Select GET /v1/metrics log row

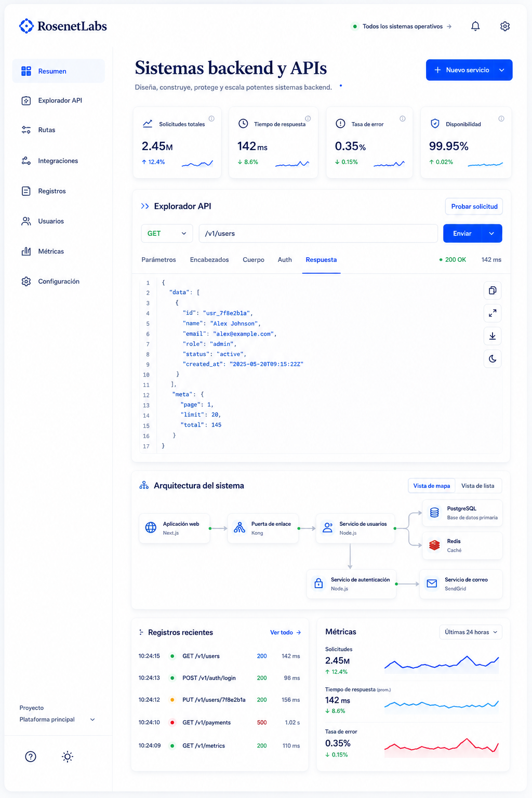219,746
